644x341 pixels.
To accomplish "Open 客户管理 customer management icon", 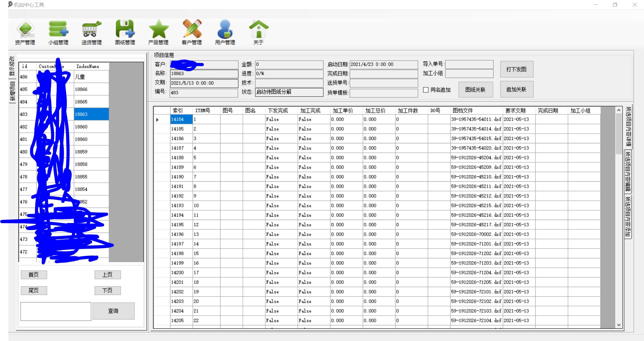I will [x=192, y=29].
